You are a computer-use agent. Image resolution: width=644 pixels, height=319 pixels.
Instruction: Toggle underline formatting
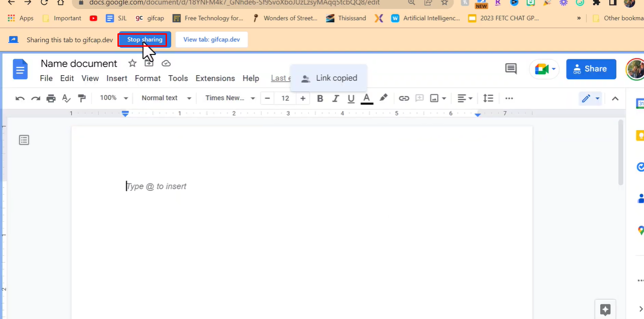[351, 98]
